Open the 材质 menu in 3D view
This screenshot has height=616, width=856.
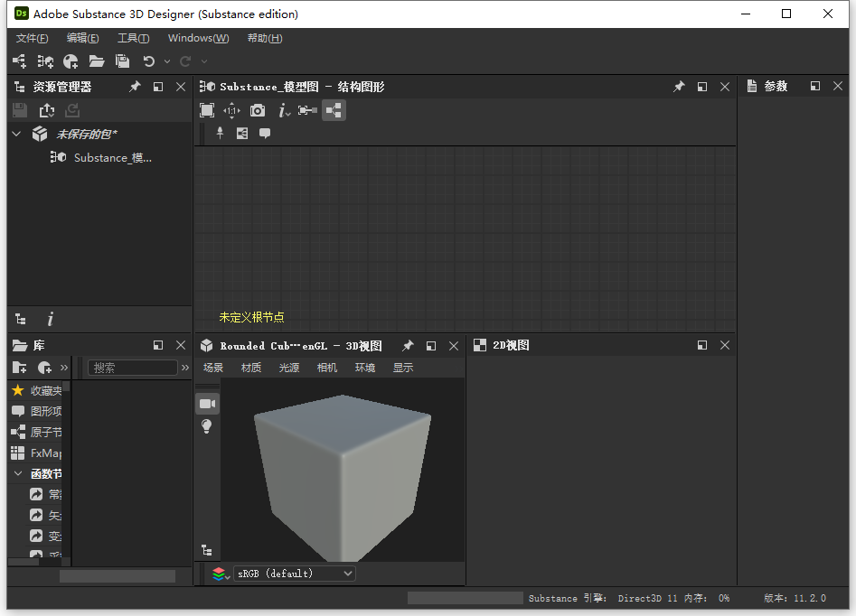click(x=251, y=368)
